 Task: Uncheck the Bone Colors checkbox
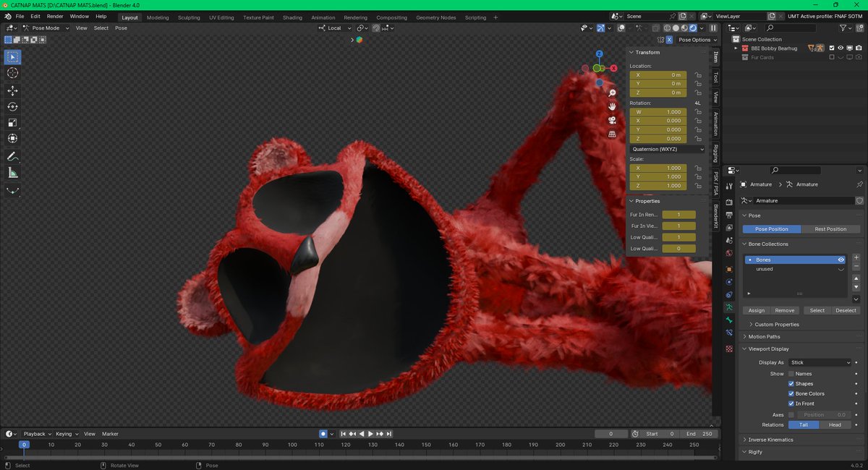791,393
